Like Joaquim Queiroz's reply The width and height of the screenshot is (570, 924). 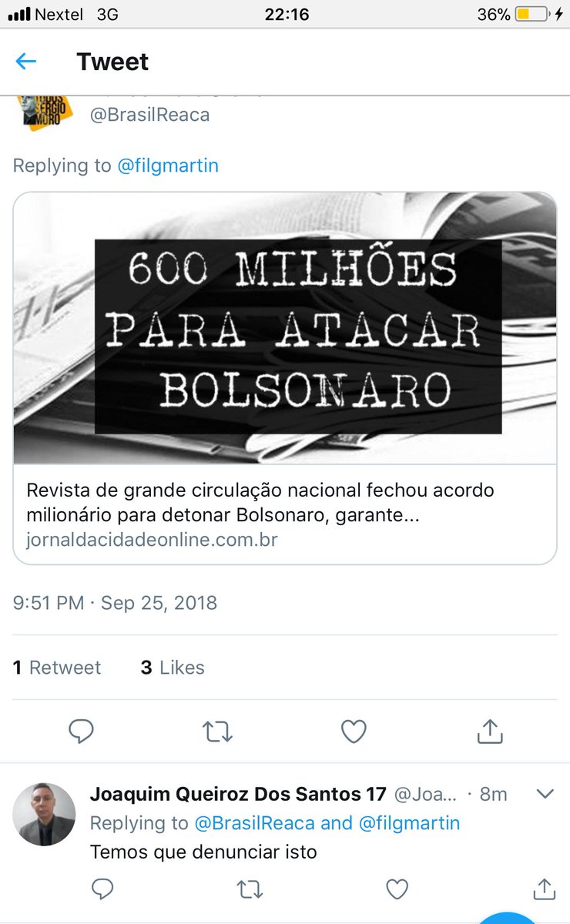tap(397, 890)
